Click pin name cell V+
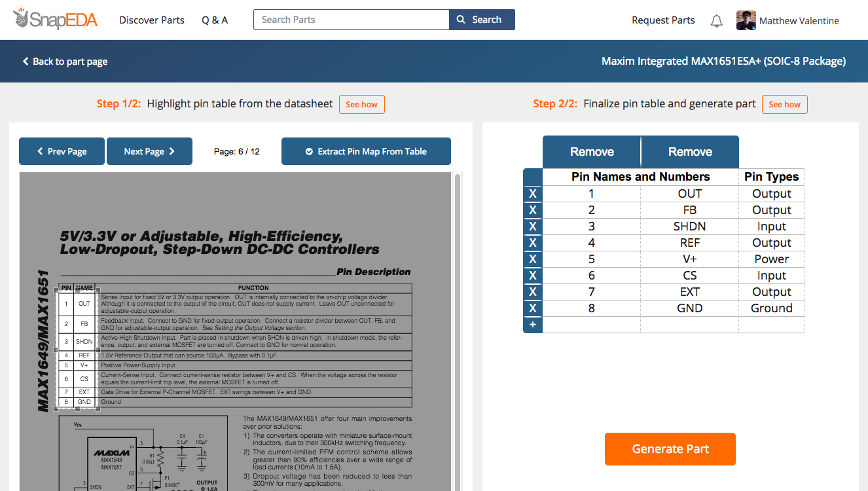Screen dimensions: 868x491 click(690, 259)
